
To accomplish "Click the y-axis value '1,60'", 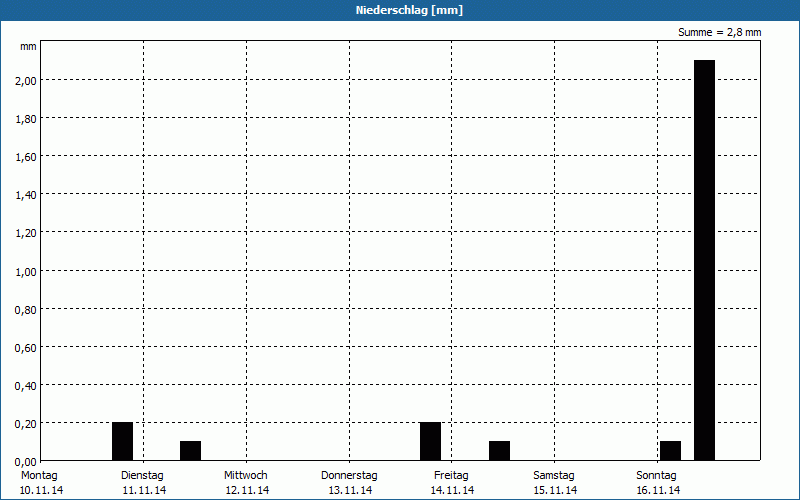I will [x=26, y=157].
